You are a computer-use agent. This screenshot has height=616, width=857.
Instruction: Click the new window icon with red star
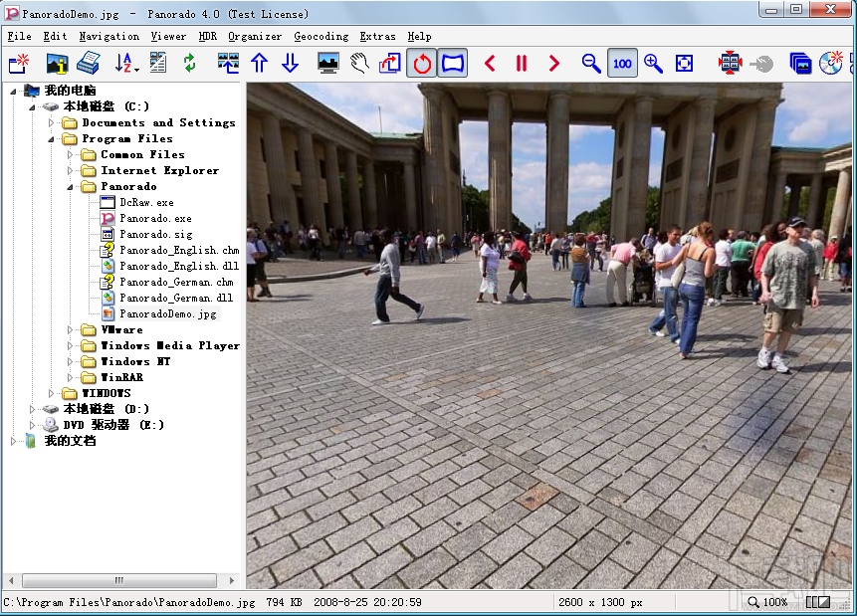tap(19, 64)
